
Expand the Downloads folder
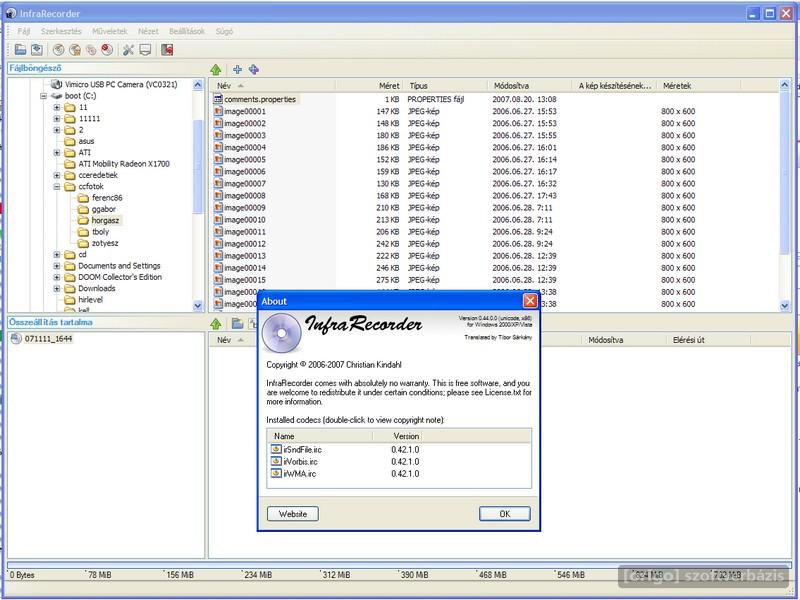[x=57, y=289]
